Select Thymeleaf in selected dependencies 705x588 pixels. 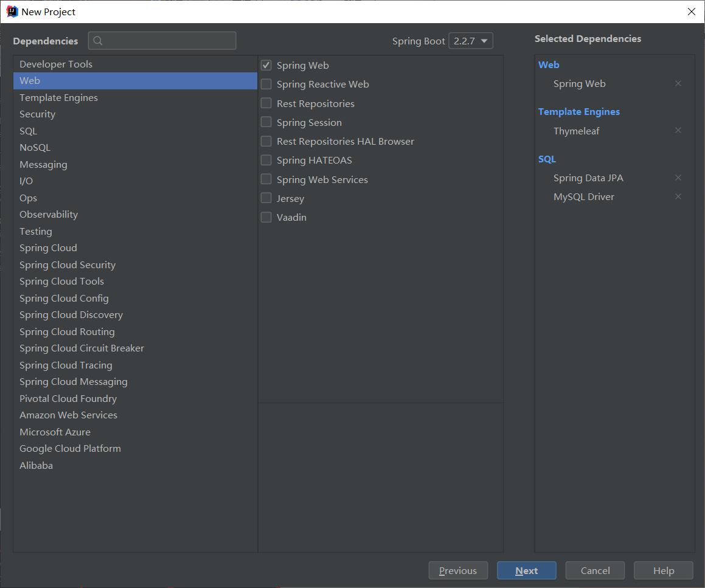577,131
